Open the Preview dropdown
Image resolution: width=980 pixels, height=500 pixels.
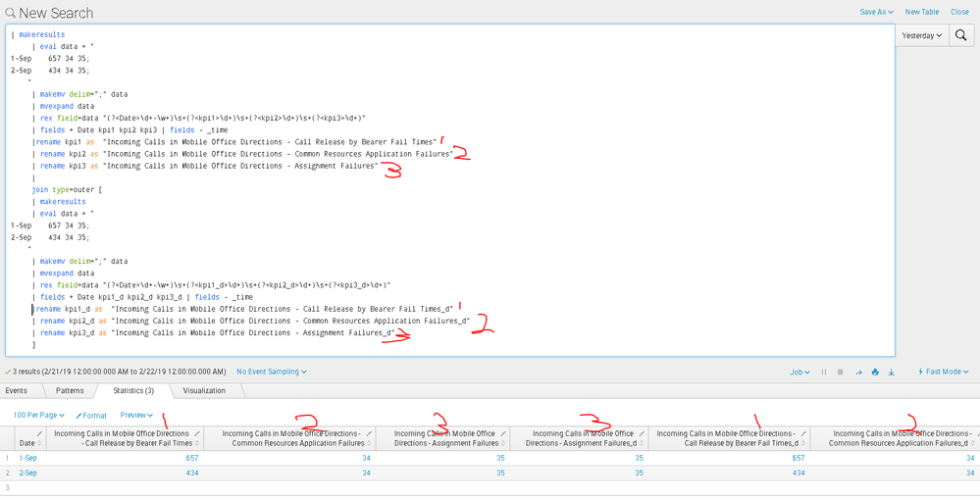coord(136,415)
